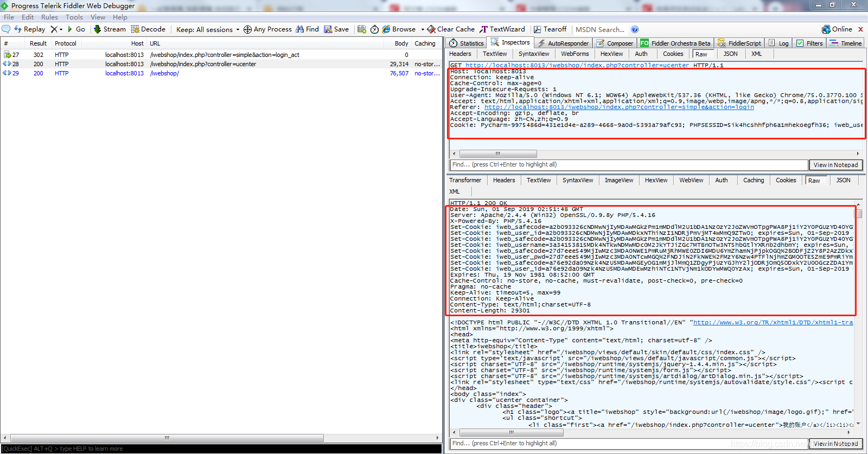The width and height of the screenshot is (868, 454).
Task: Switch to the Filters tab
Action: click(809, 43)
